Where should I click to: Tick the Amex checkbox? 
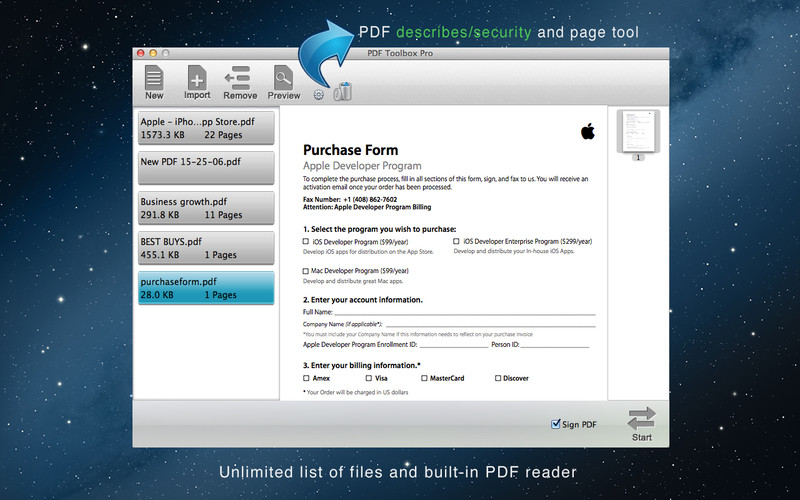click(x=306, y=378)
